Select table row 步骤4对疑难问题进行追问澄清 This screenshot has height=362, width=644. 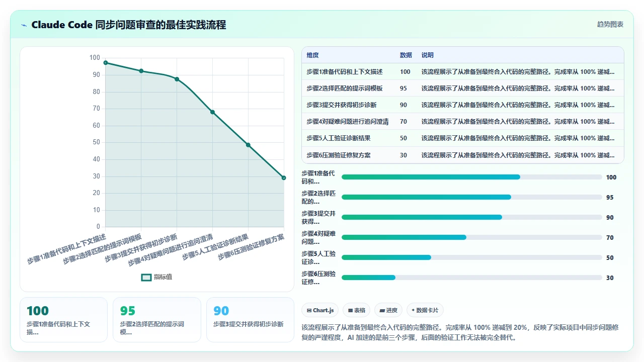tap(462, 122)
